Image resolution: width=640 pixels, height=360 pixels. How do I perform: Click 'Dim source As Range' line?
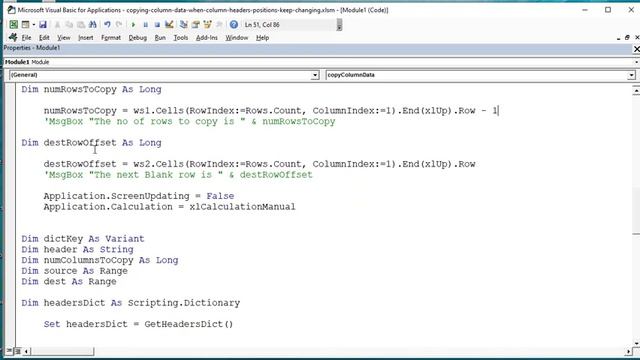pyautogui.click(x=75, y=271)
